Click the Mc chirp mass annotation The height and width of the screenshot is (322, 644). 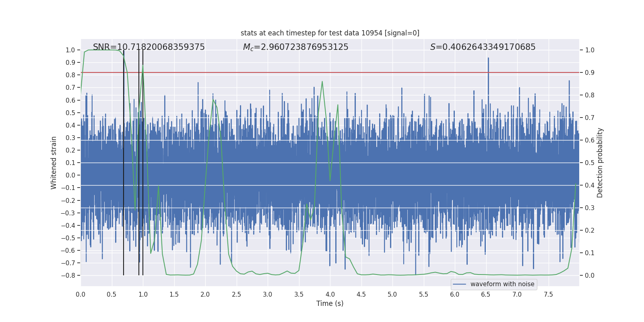point(295,47)
